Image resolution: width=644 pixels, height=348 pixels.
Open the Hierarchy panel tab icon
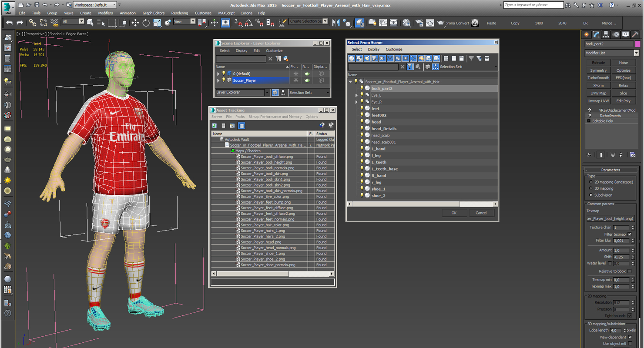tap(606, 34)
